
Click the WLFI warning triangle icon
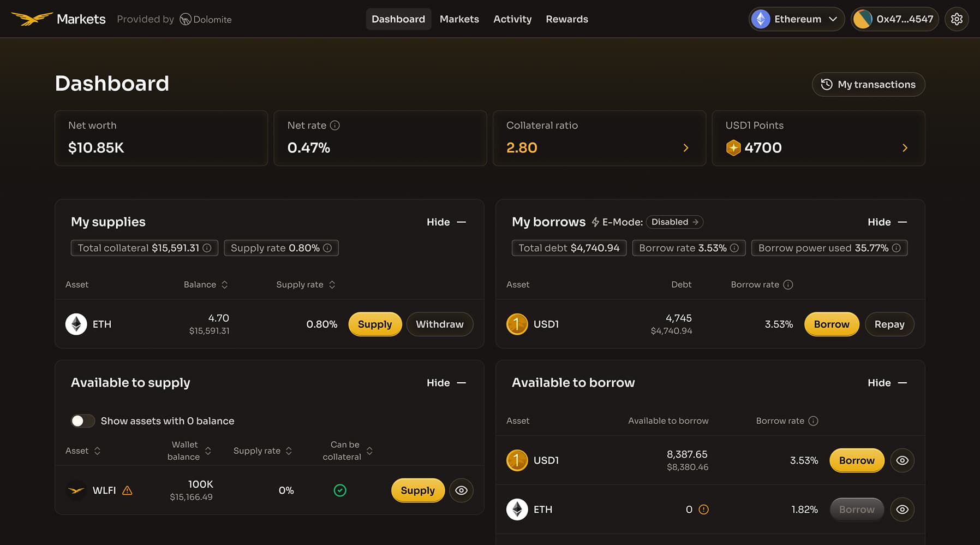(x=127, y=490)
